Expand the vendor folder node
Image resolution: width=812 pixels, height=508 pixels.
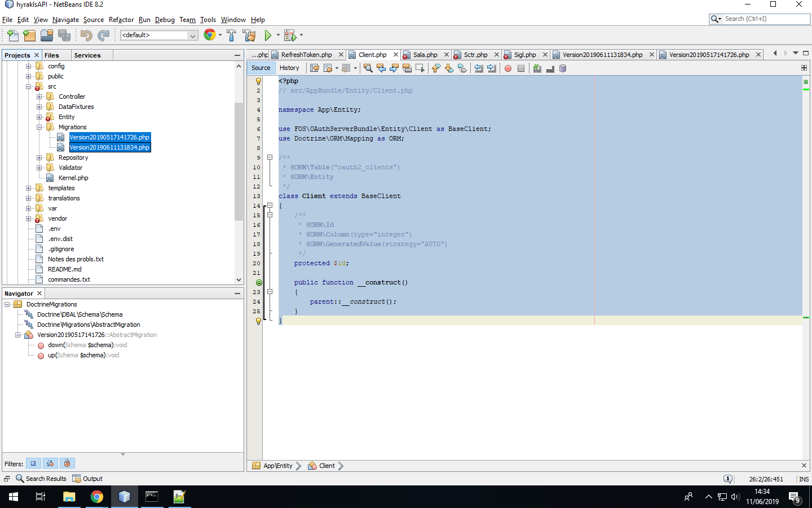coord(28,218)
